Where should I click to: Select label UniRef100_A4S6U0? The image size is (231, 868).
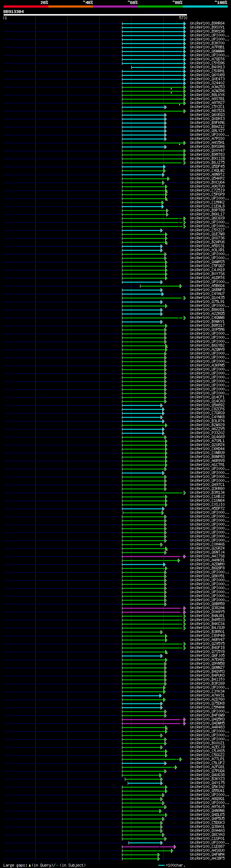tap(207, 850)
